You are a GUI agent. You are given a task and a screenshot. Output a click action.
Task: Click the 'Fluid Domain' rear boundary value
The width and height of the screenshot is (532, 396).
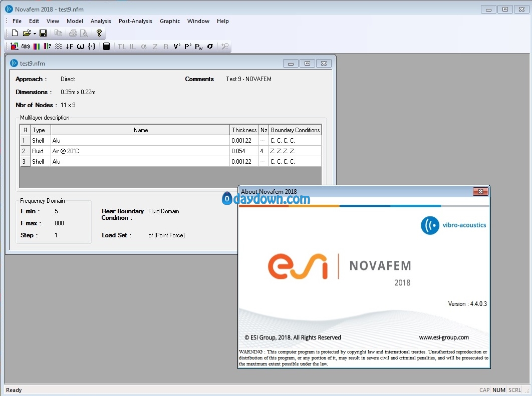click(x=163, y=211)
